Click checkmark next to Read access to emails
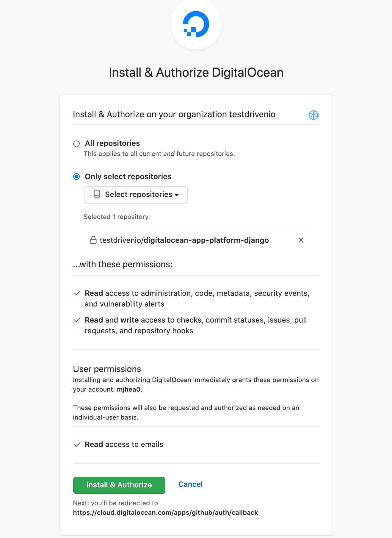Image resolution: width=392 pixels, height=538 pixels. tap(77, 444)
